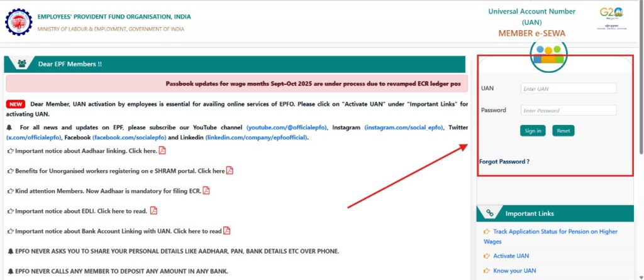Open Track Application Status for Pension link
Image resolution: width=644 pixels, height=280 pixels.
click(x=555, y=232)
